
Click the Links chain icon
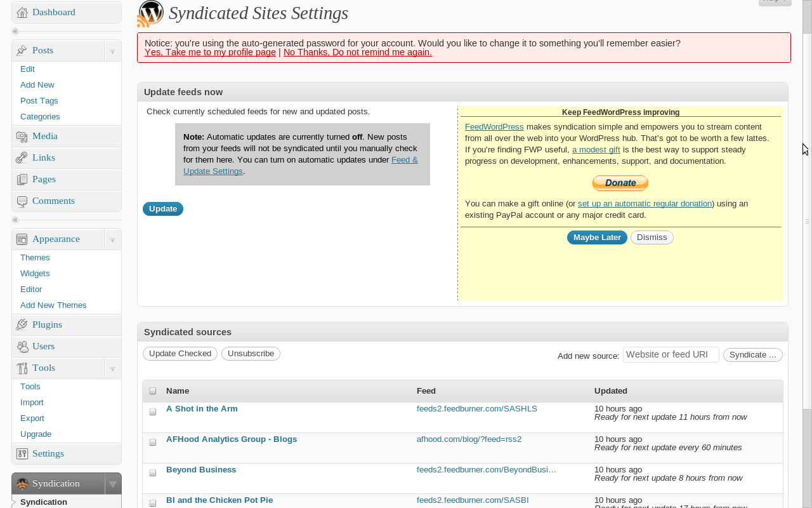pyautogui.click(x=22, y=158)
